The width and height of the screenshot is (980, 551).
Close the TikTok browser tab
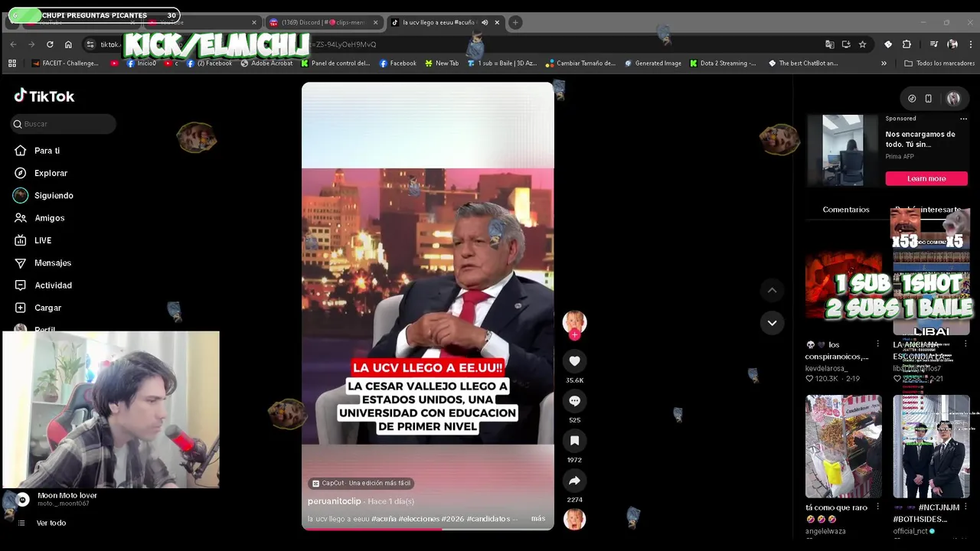point(497,22)
